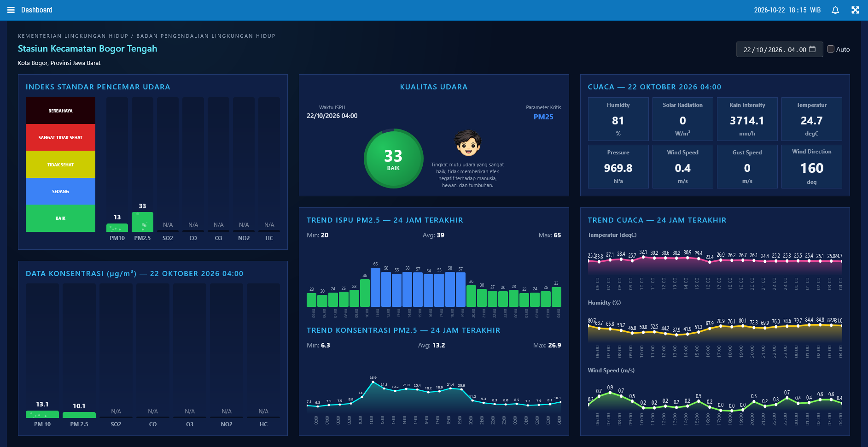Select the PM2.5 index bar value 33
Screen dimensions: 868x447
point(142,222)
